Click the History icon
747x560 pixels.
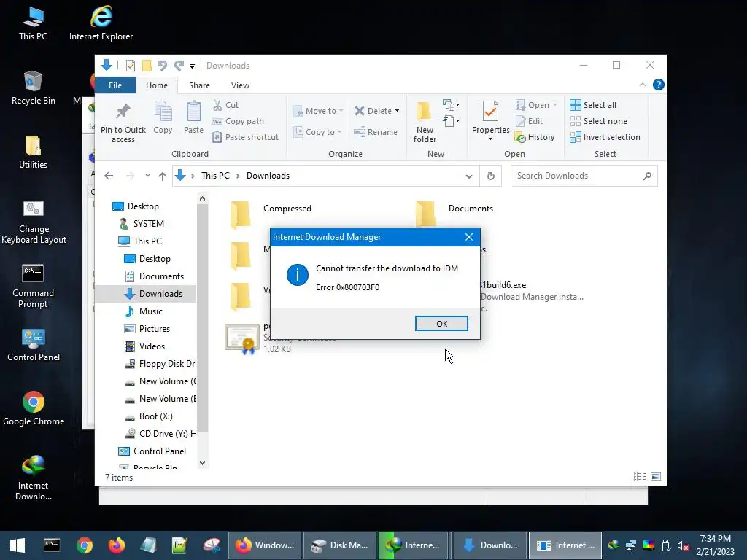pyautogui.click(x=520, y=138)
